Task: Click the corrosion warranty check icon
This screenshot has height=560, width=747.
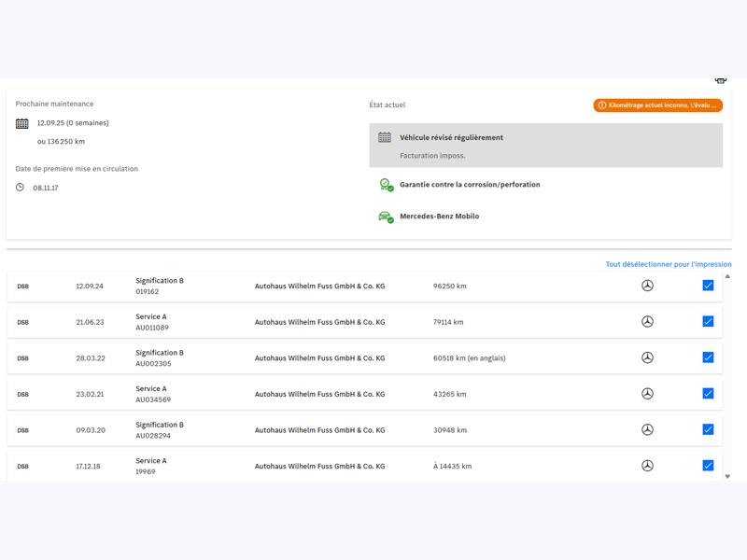Action: tap(386, 185)
